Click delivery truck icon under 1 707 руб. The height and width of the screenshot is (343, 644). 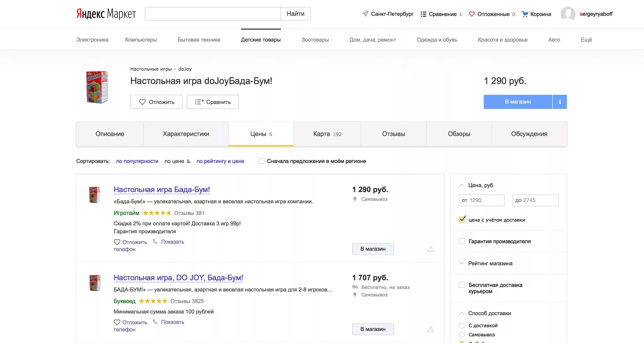pos(355,287)
